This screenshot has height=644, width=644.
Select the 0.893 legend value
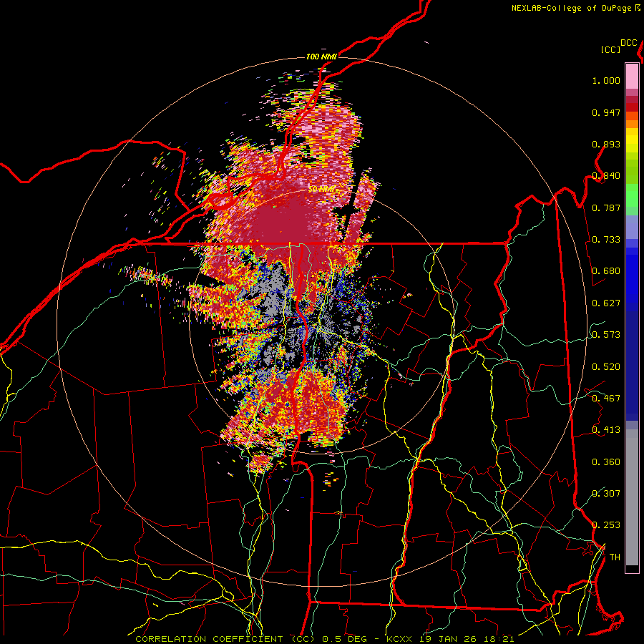click(606, 144)
